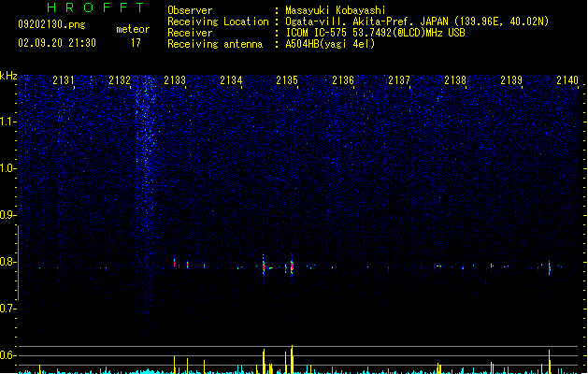Click the 2133 time marker

coord(175,79)
